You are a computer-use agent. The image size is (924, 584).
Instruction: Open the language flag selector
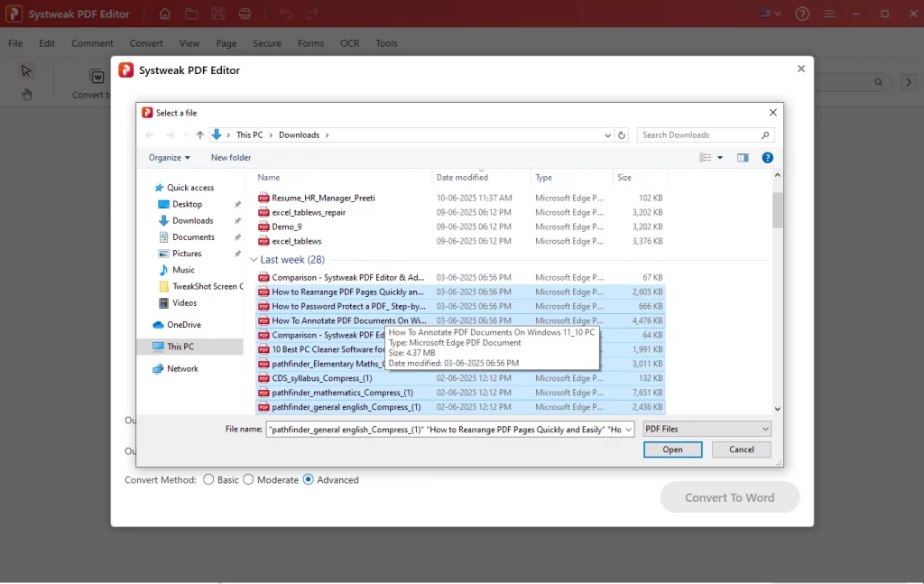[x=771, y=14]
